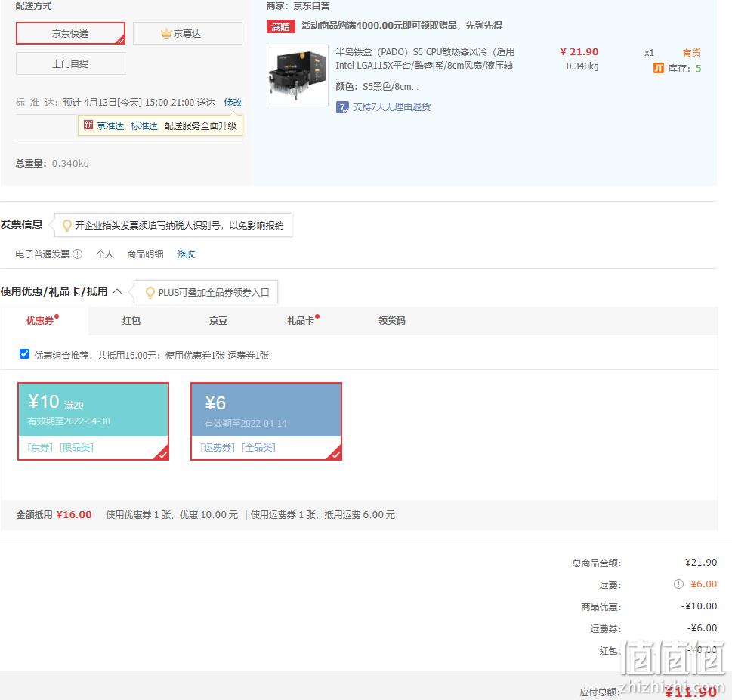The height and width of the screenshot is (700, 732).
Task: Collapse the 使用优惠/礼品卡/抵用 section
Action: pos(118,291)
